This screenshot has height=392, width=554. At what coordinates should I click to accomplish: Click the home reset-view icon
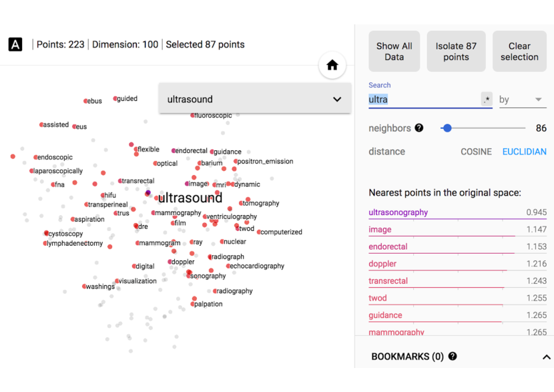click(x=332, y=65)
